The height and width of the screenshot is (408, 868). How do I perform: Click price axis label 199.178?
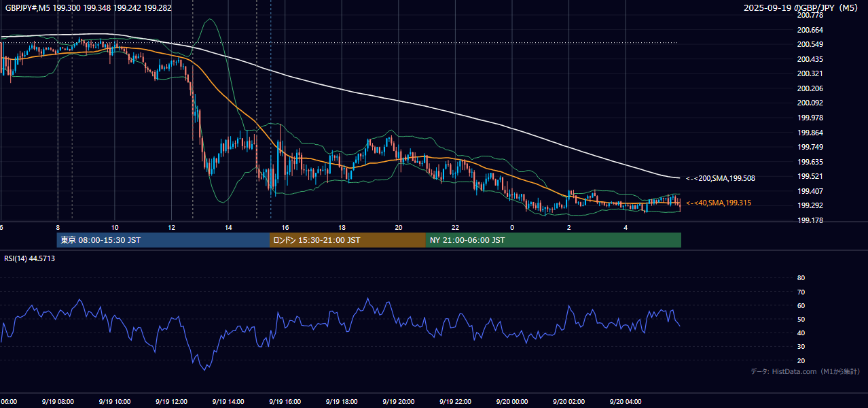(810, 220)
